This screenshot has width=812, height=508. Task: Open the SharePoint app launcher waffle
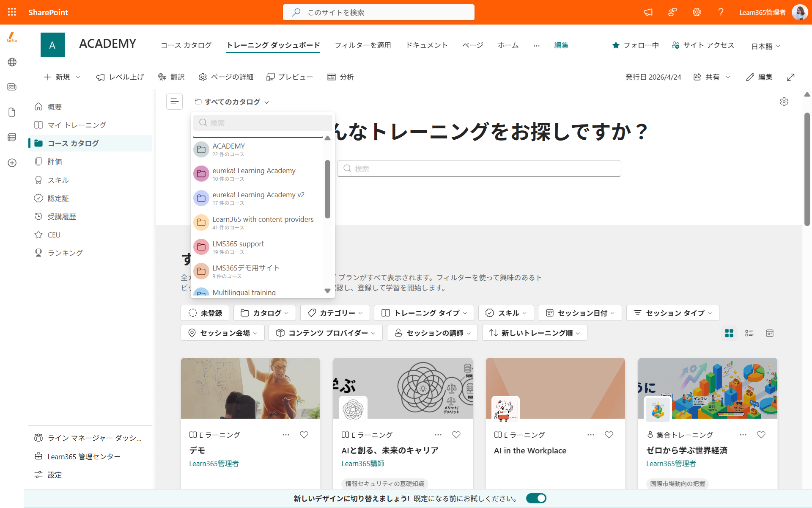point(12,12)
